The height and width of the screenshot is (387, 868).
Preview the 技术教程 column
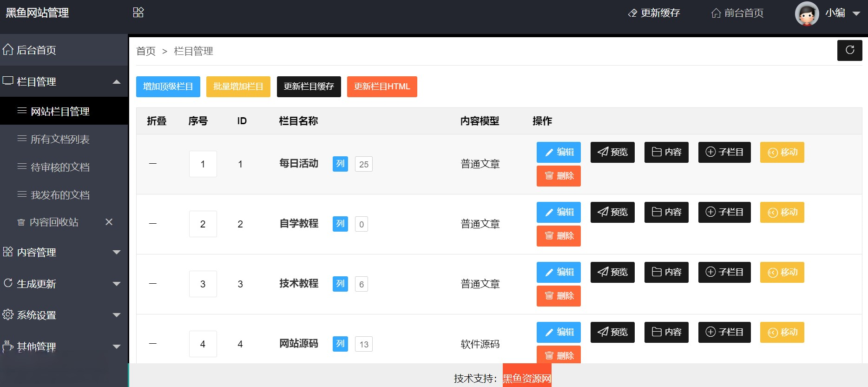612,272
